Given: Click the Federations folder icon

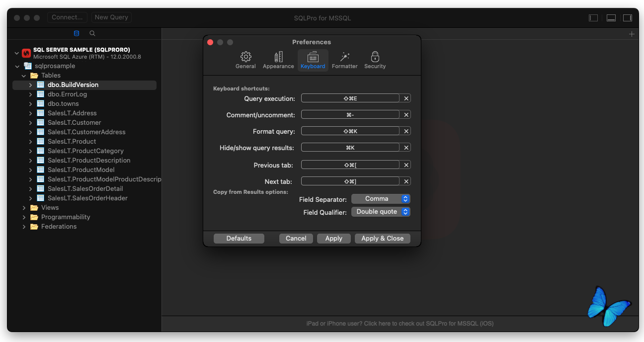Looking at the screenshot, I should point(34,227).
